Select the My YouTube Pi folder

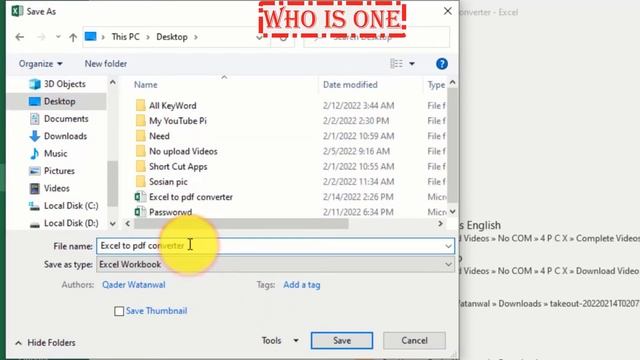click(x=178, y=121)
